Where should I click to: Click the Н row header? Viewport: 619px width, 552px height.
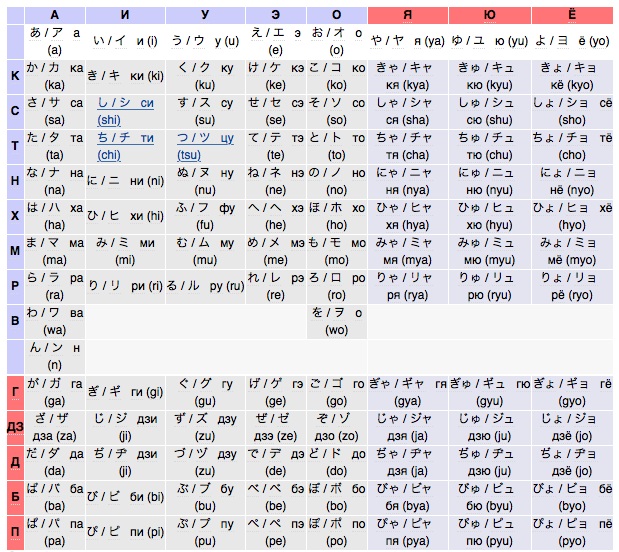(15, 182)
